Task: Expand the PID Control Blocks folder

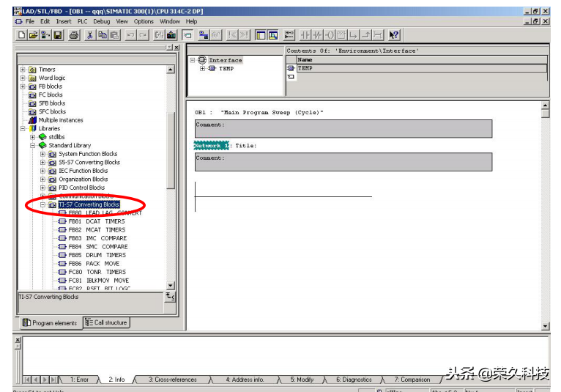Action: [43, 188]
